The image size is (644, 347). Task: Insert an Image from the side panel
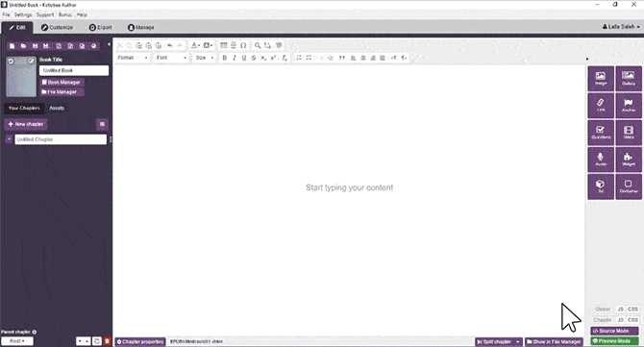[x=601, y=78]
